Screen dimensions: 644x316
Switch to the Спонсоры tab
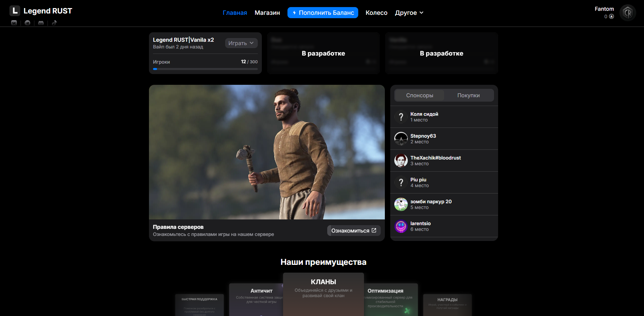pyautogui.click(x=420, y=95)
